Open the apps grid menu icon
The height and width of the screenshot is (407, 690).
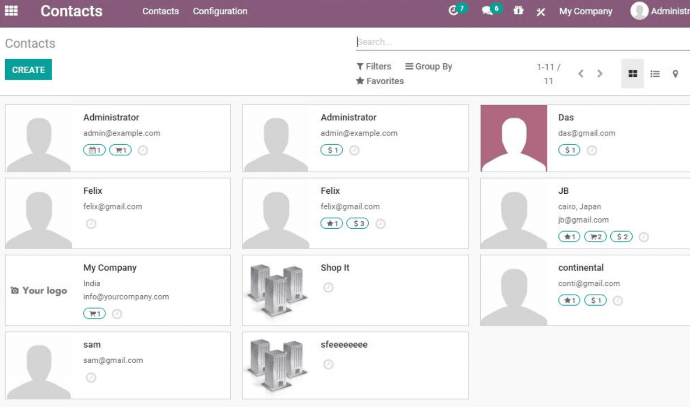point(11,11)
